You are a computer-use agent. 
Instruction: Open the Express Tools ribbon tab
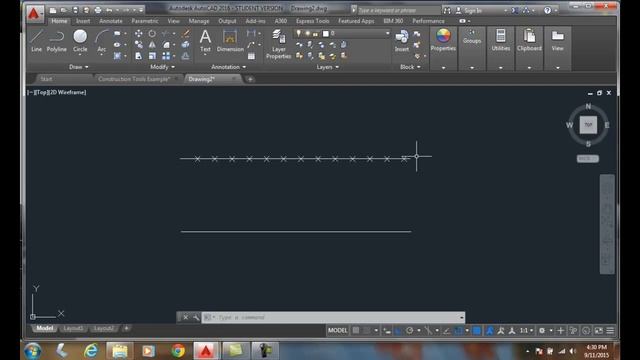tap(313, 21)
